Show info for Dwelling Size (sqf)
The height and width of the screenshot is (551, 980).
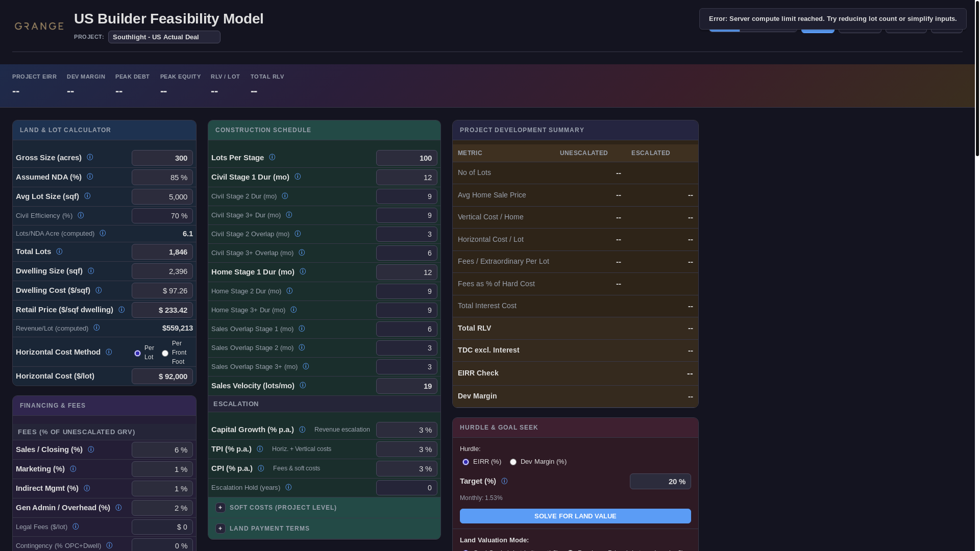pos(91,271)
